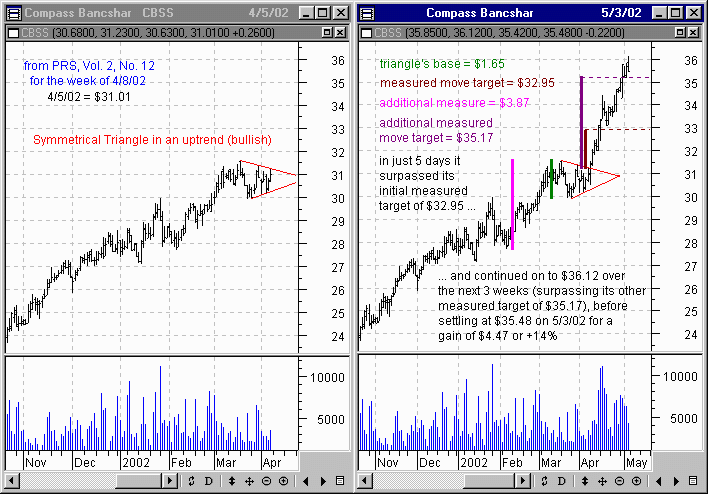
Task: Click the D daily periodicity icon in the 4/5/02 window
Action: click(208, 481)
